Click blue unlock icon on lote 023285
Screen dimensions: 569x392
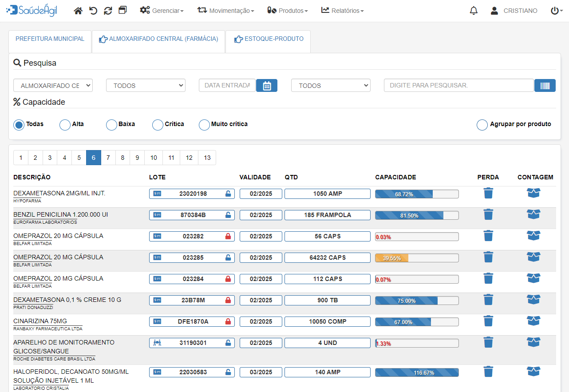[228, 258]
